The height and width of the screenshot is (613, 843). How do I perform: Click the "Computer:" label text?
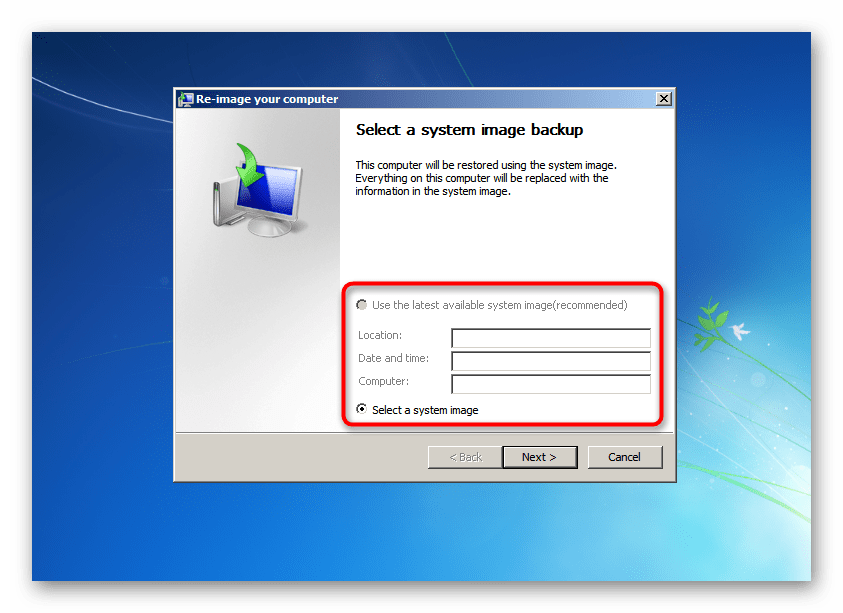pyautogui.click(x=384, y=382)
